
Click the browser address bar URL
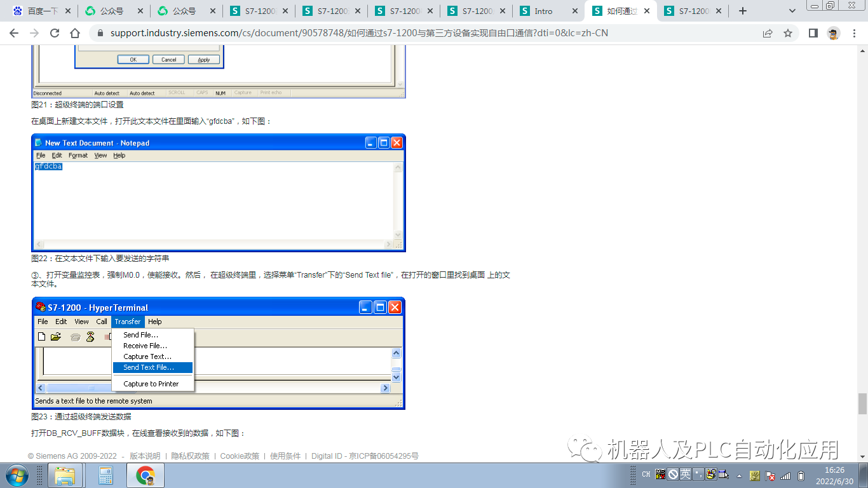click(x=359, y=33)
